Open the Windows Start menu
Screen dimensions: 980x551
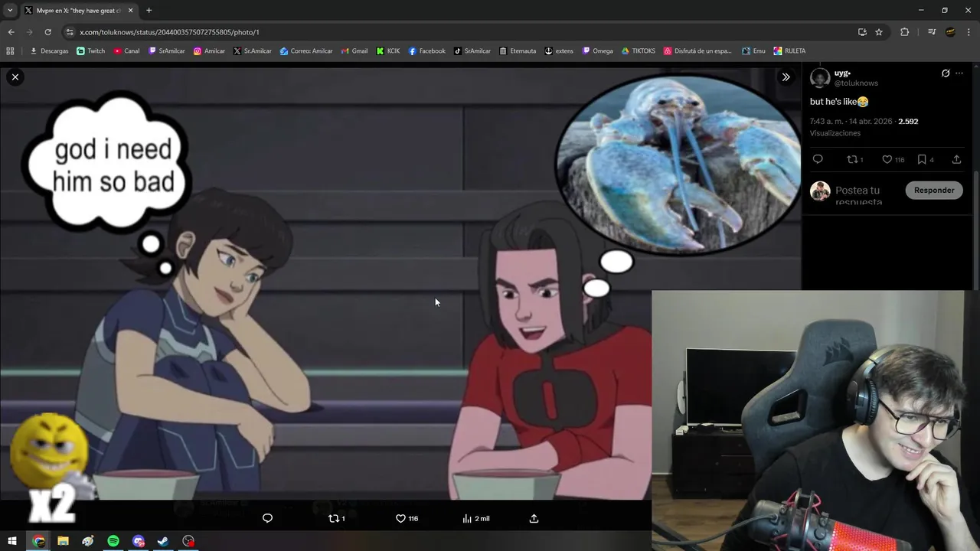[12, 541]
